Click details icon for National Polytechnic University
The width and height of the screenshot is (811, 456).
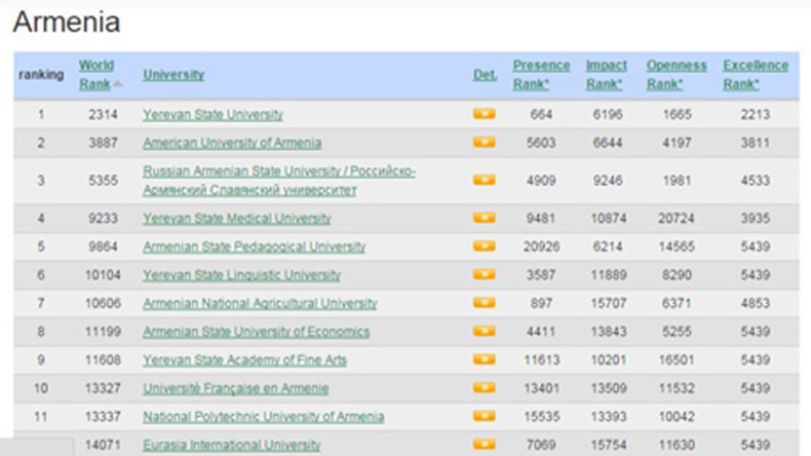[484, 416]
